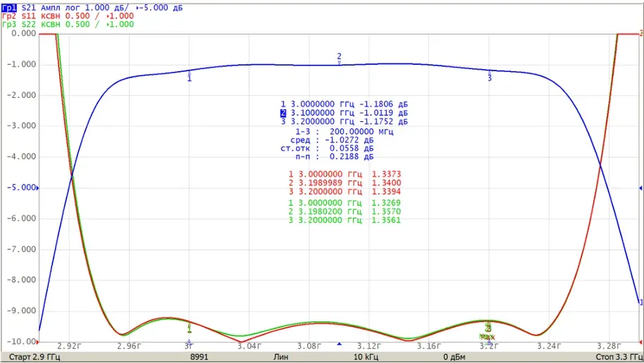Screen dimensions: 644x363
Task: Click the 8991 points count in status bar
Action: click(x=199, y=357)
